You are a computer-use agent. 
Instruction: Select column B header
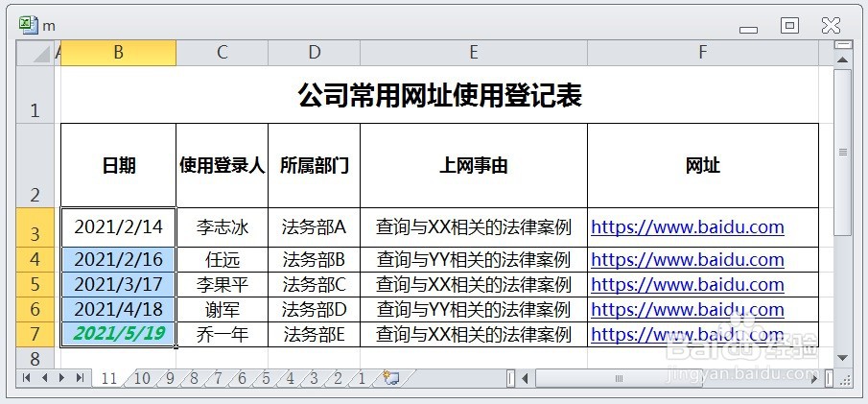[119, 53]
